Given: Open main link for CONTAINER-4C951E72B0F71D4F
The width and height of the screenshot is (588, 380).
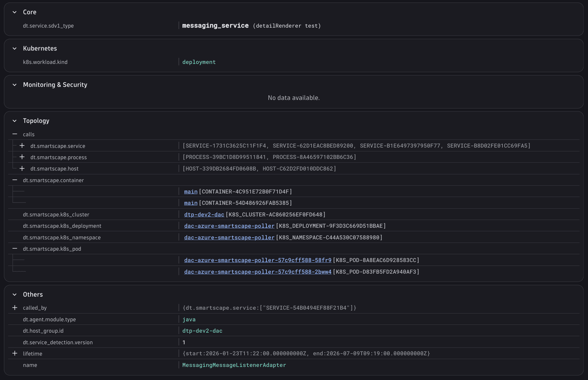Looking at the screenshot, I should click(x=191, y=192).
